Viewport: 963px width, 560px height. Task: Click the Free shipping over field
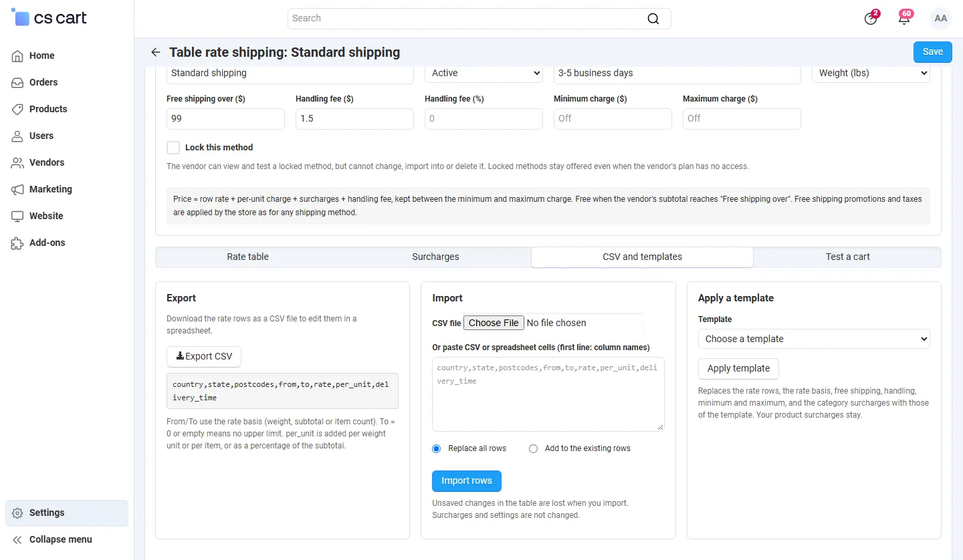[x=225, y=119]
